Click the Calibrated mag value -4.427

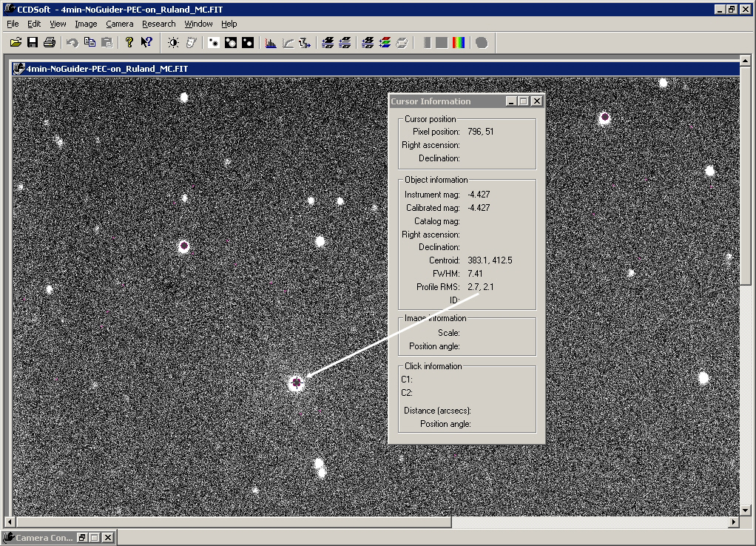coord(479,208)
